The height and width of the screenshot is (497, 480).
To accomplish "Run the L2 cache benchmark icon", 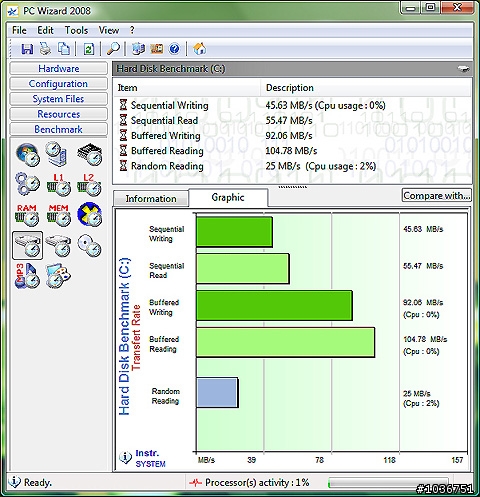I will pos(89,185).
